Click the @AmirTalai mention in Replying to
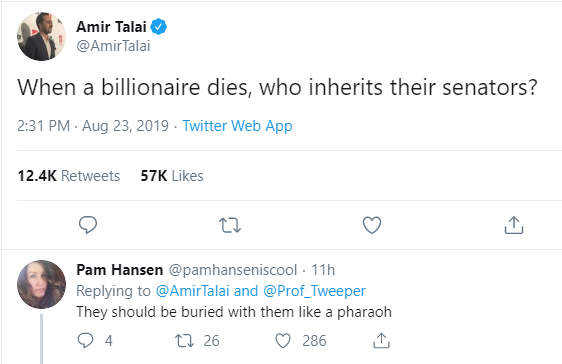Viewport: 562px width, 364px height. point(192,291)
